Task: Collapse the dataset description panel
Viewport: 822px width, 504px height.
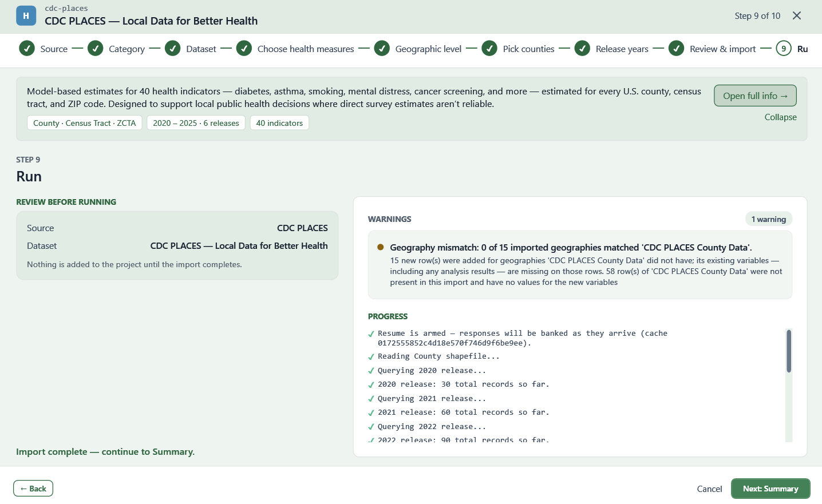Action: (x=780, y=117)
